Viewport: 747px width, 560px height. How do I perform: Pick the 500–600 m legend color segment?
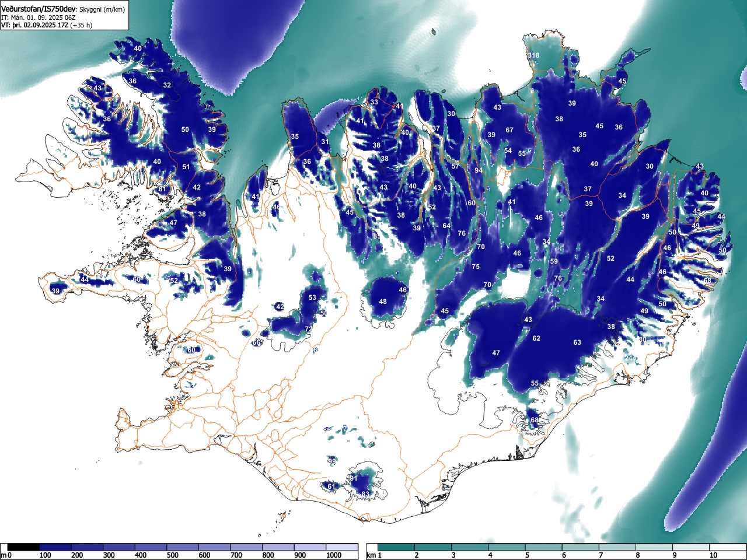point(183,547)
